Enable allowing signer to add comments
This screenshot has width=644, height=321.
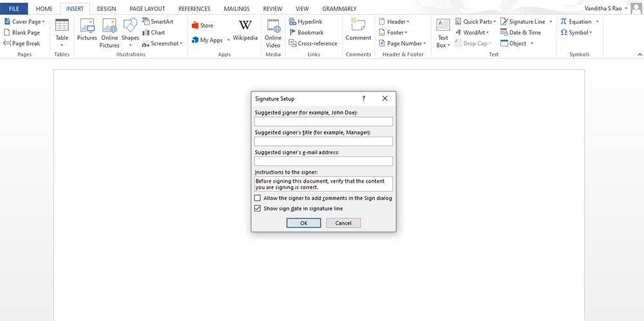pyautogui.click(x=258, y=198)
